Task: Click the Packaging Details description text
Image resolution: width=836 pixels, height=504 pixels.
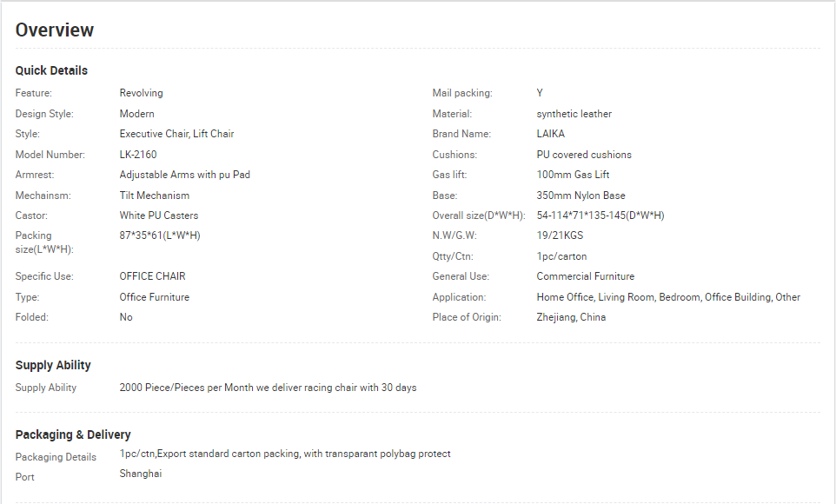Action: [x=285, y=454]
